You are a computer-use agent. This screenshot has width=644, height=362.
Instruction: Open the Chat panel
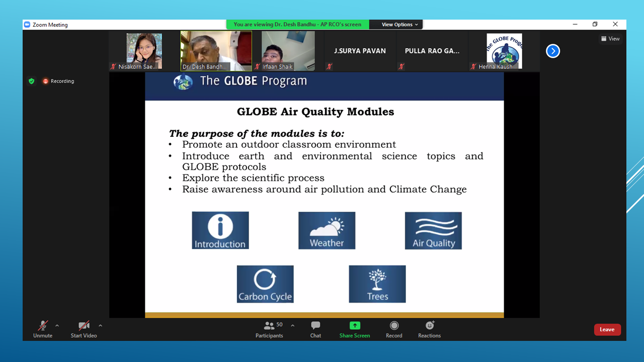point(315,326)
